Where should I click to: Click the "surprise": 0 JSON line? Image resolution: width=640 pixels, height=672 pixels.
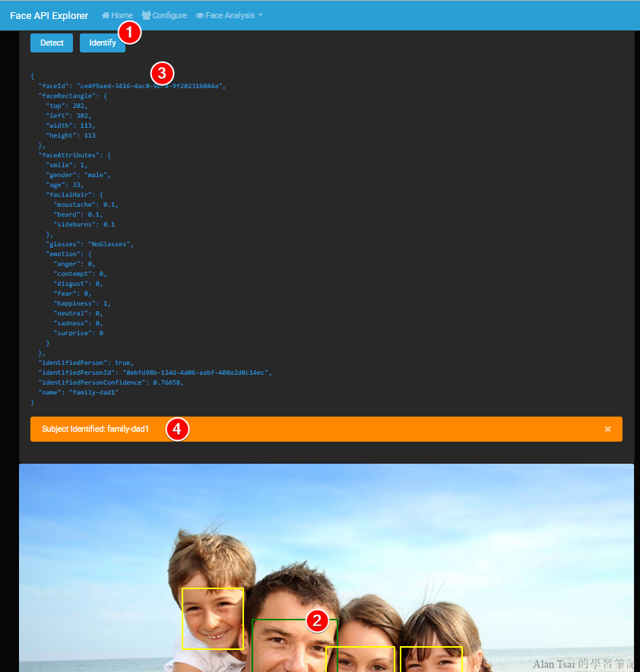tap(78, 333)
